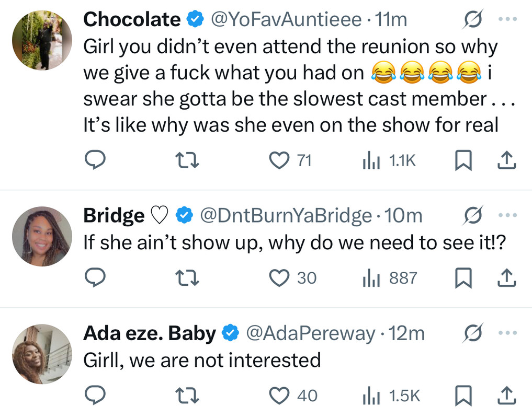Reply to Ada eze. Baby's tweet
This screenshot has height=418, width=532.
(x=95, y=396)
